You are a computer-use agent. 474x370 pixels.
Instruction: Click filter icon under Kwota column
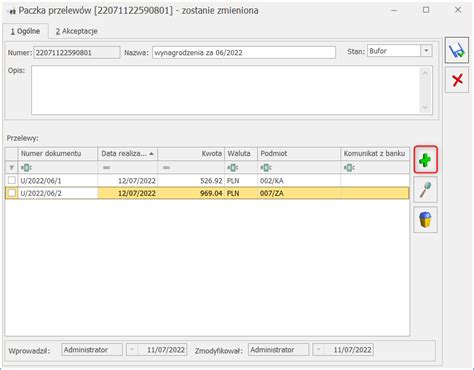click(x=166, y=167)
